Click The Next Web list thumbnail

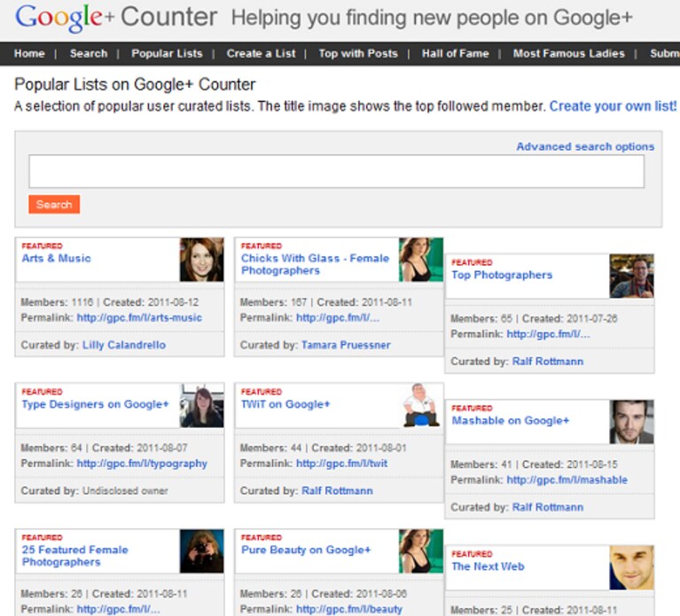pos(632,567)
